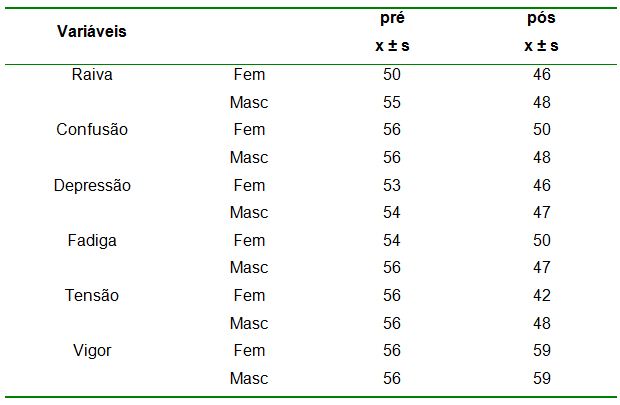Image resolution: width=620 pixels, height=405 pixels.
Task: Select the Fem cell in Raiva row
Action: point(249,74)
